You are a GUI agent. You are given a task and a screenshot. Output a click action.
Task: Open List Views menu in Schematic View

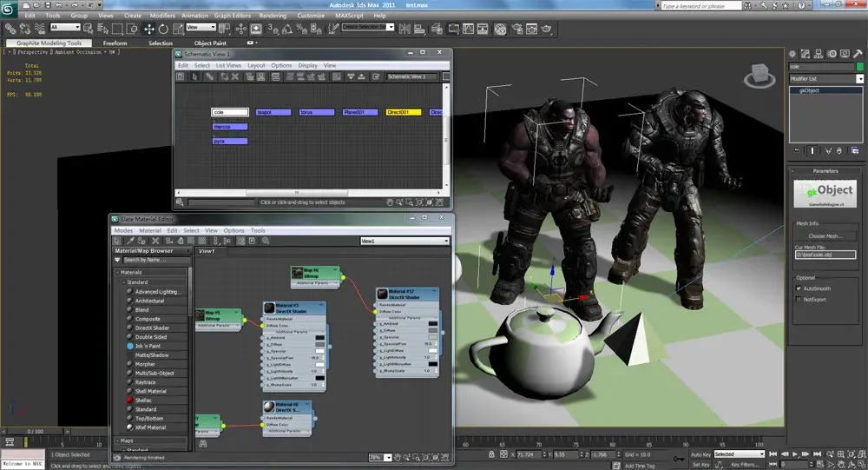(228, 65)
